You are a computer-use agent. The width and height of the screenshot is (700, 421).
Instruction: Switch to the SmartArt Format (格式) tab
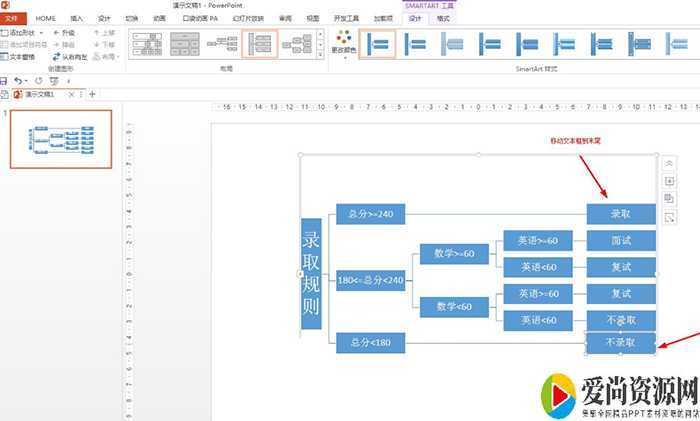[444, 19]
